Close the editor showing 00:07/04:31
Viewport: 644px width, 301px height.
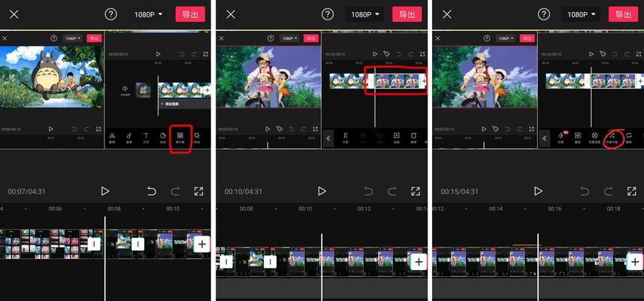pyautogui.click(x=14, y=14)
